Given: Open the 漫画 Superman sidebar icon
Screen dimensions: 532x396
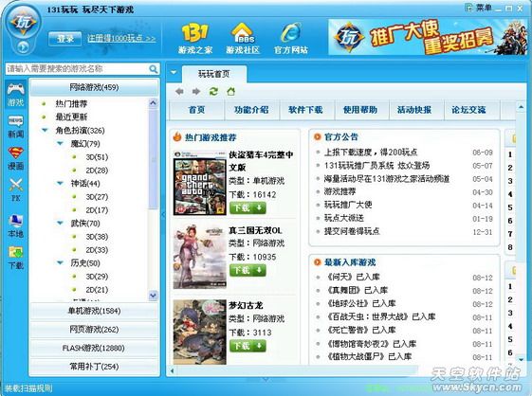Looking at the screenshot, I should click(15, 157).
